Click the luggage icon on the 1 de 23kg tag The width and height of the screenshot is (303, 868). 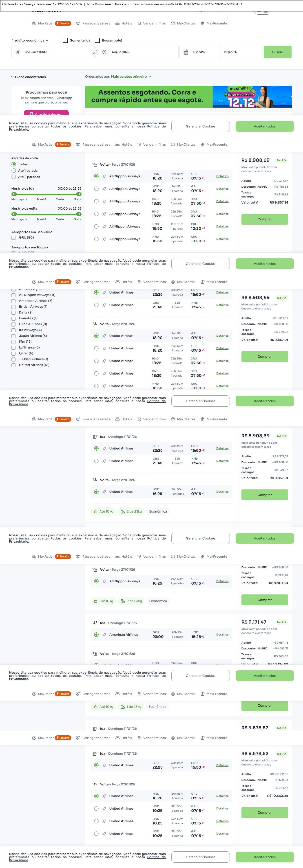click(122, 707)
